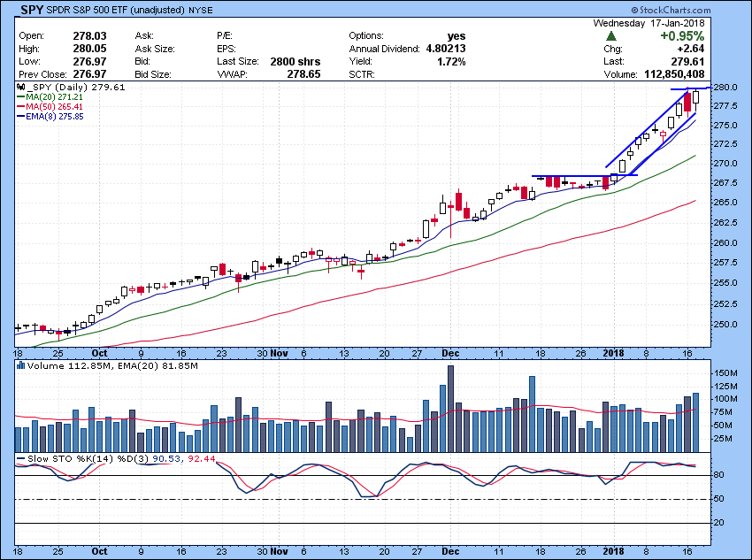Image resolution: width=752 pixels, height=560 pixels.
Task: Click the 25M volume axis label
Action: 725,439
